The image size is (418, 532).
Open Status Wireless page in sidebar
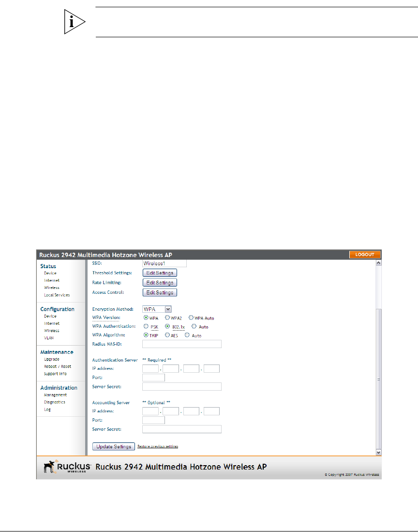point(52,288)
